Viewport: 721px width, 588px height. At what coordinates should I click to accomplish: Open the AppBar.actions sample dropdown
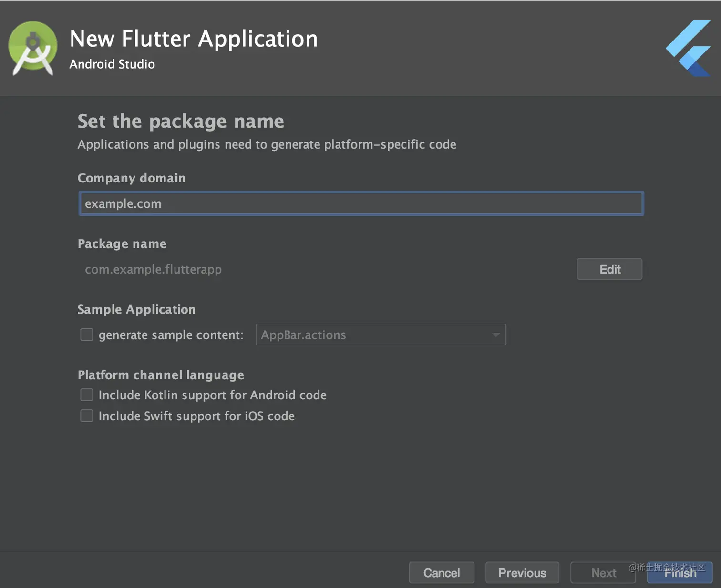click(381, 335)
